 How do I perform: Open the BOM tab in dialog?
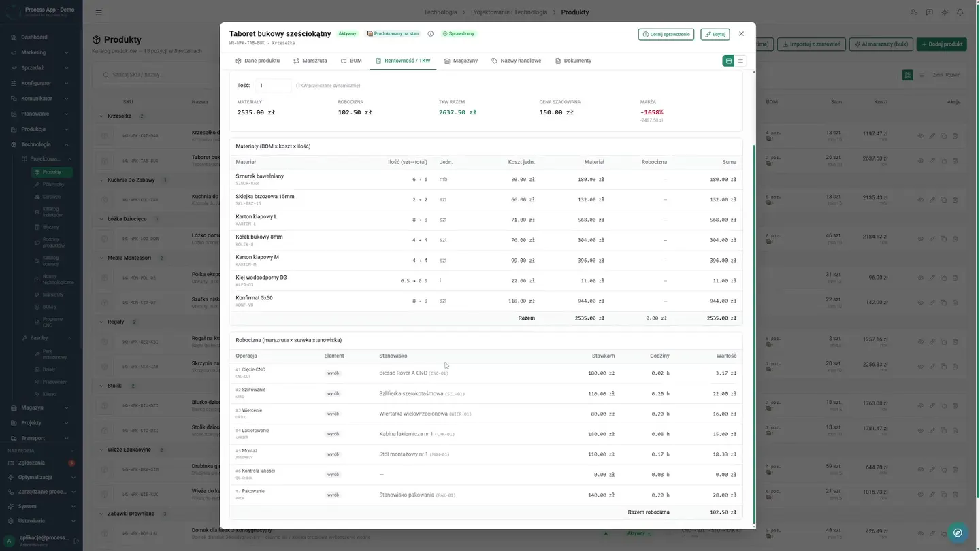[x=351, y=61]
